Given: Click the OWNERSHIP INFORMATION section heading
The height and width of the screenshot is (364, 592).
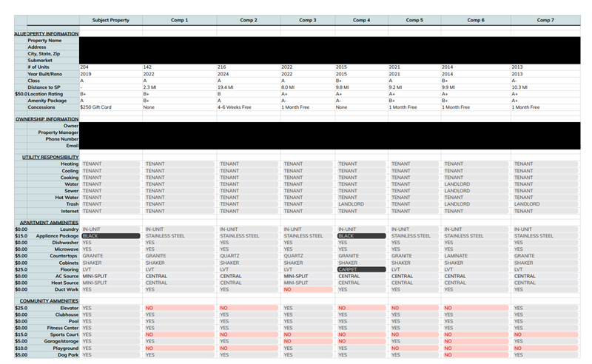Looking at the screenshot, I should pyautogui.click(x=47, y=119).
